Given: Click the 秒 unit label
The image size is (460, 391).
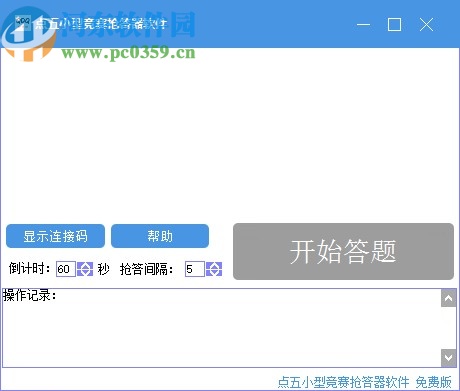Looking at the screenshot, I should pyautogui.click(x=103, y=269).
